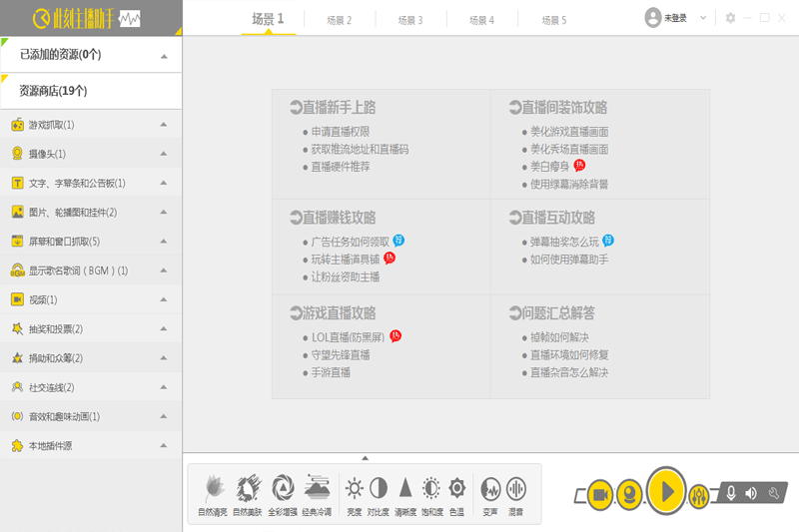This screenshot has width=799, height=532.
Task: Click the yellow video camera record icon
Action: tap(599, 494)
